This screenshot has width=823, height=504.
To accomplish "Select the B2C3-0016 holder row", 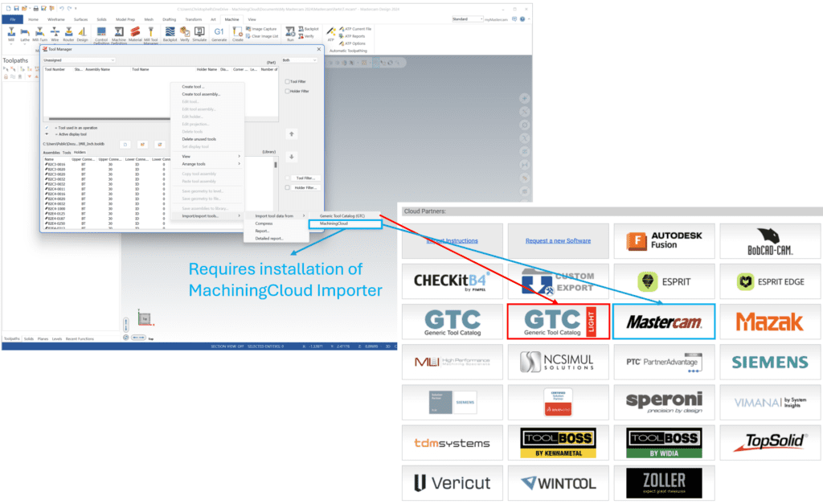I will [x=105, y=164].
